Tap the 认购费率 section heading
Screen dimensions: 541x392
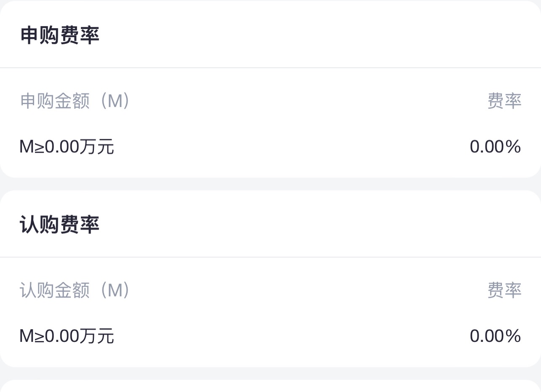60,225
